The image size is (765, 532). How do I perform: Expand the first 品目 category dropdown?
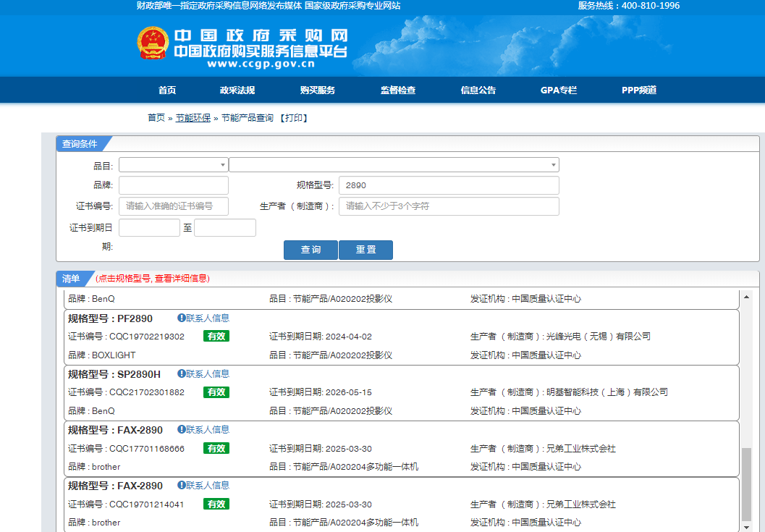(x=174, y=165)
